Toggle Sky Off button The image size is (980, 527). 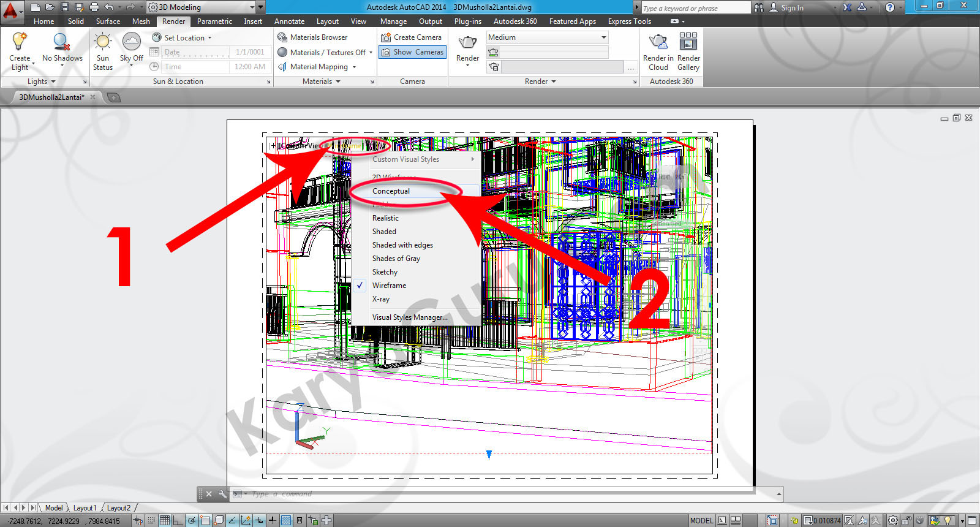[x=132, y=42]
